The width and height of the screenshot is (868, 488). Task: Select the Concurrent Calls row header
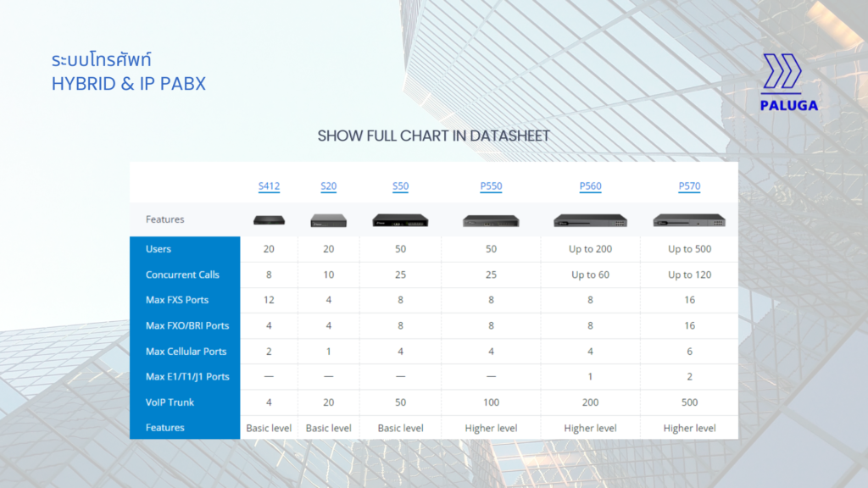[182, 274]
